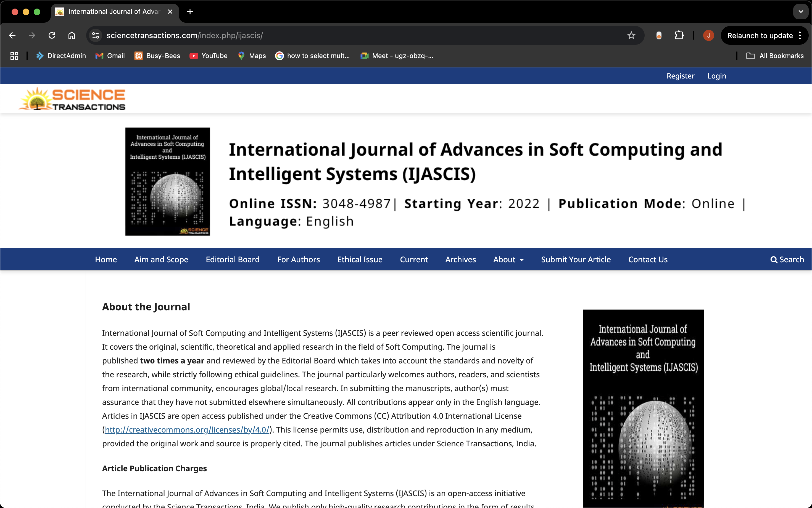Screen dimensions: 812x508
Task: Click the Login link
Action: [x=717, y=76]
